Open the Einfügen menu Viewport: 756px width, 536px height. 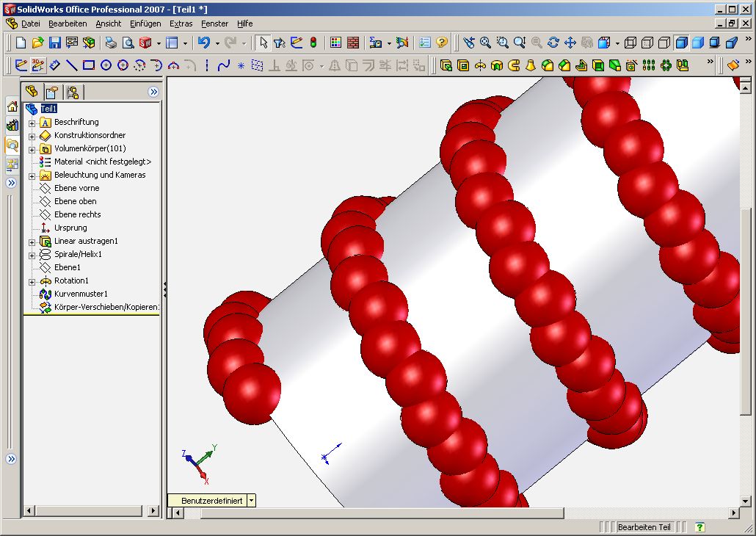(145, 23)
